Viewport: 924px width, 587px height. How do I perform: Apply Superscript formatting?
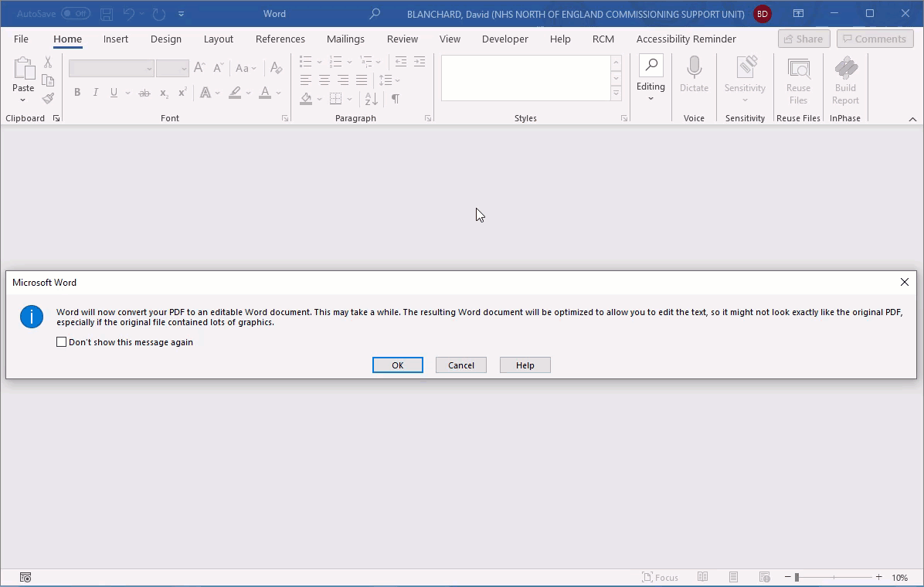(x=182, y=93)
